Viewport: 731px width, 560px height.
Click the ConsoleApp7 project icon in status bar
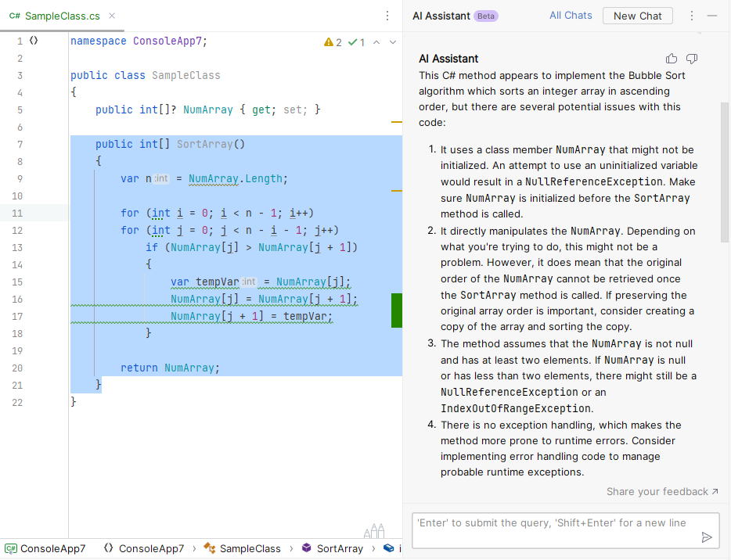click(x=13, y=548)
